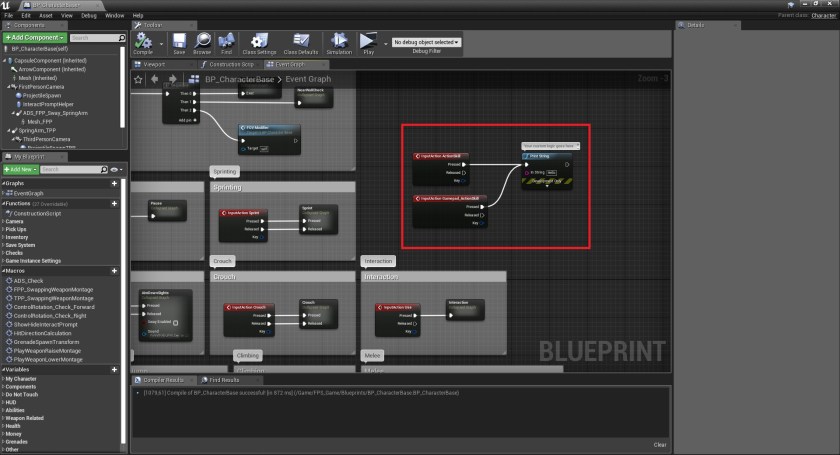The image size is (840, 455).
Task: Open Find with the binoculars icon
Action: [227, 41]
